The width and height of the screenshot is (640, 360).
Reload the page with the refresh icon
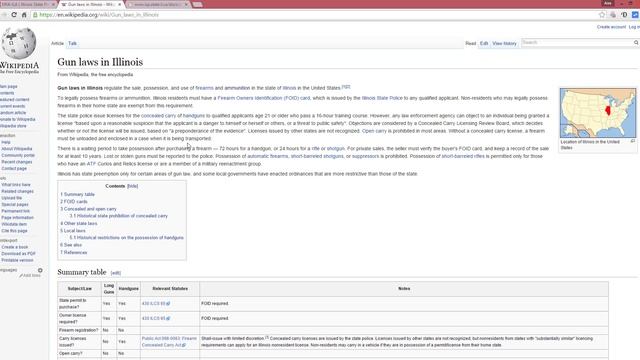click(x=14, y=15)
